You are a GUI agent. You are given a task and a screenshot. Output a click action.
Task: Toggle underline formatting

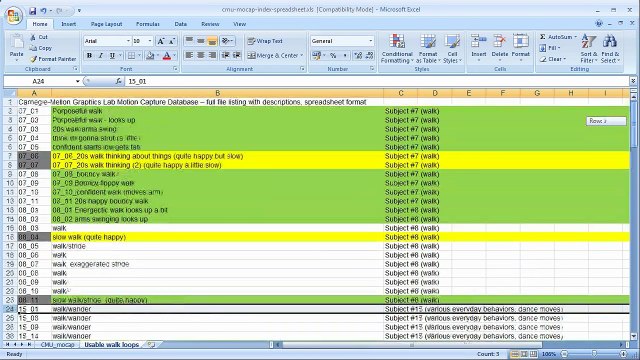[x=112, y=56]
